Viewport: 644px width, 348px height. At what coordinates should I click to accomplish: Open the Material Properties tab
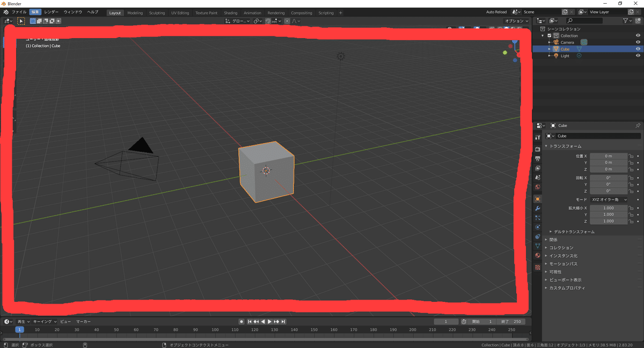[537, 255]
